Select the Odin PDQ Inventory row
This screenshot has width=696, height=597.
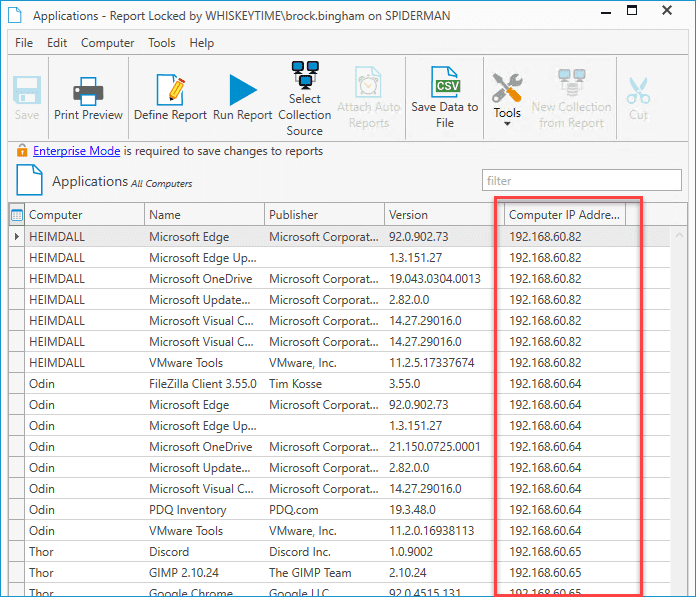(339, 510)
